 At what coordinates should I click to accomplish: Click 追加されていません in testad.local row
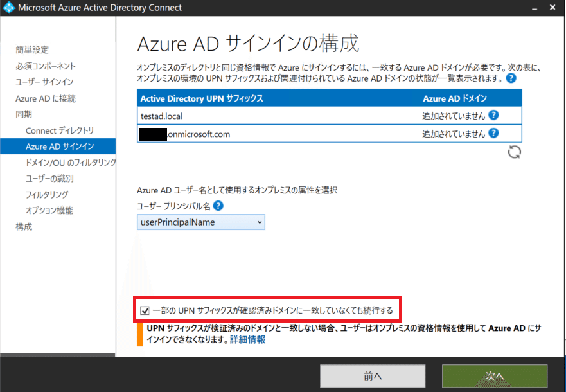454,116
